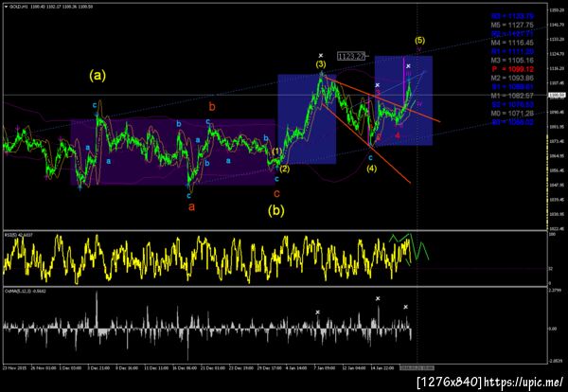Click the M2 = 1093.86 pivot level

(x=512, y=78)
